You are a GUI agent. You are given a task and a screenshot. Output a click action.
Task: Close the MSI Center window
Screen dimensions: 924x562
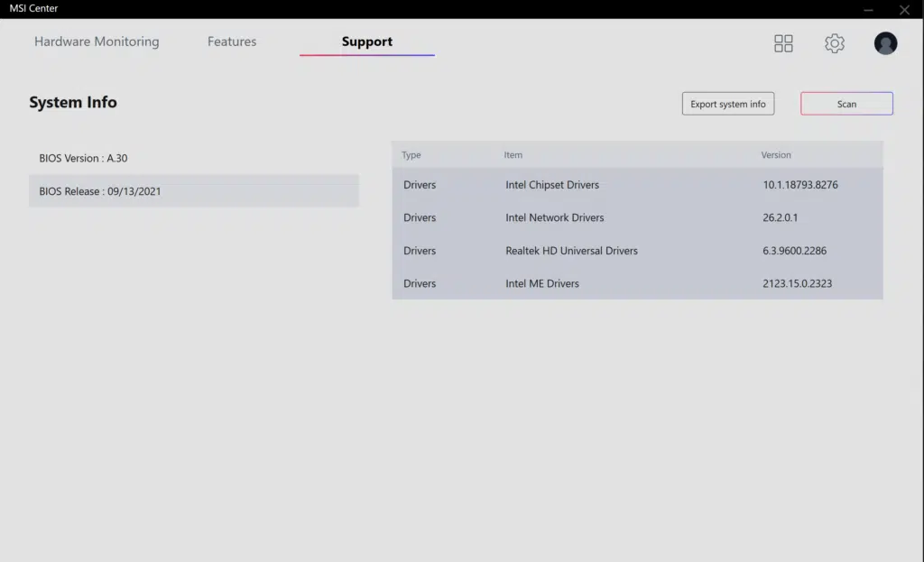point(904,9)
